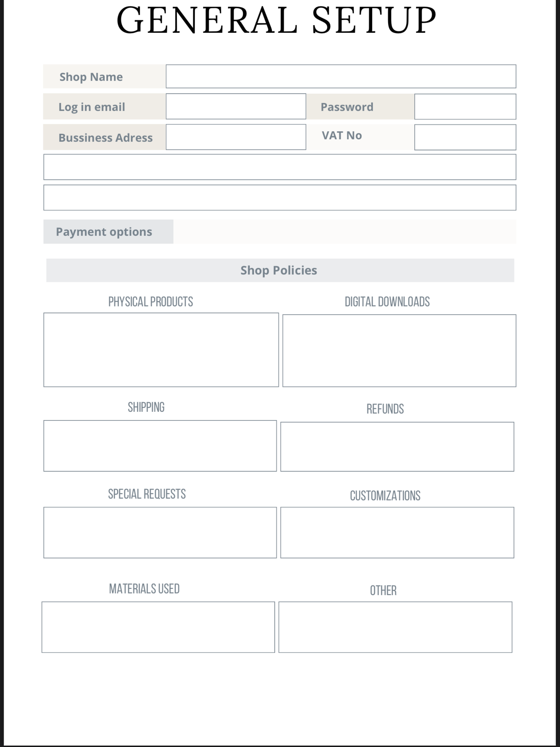
Task: Click the Digital Downloads policy box
Action: coord(399,350)
